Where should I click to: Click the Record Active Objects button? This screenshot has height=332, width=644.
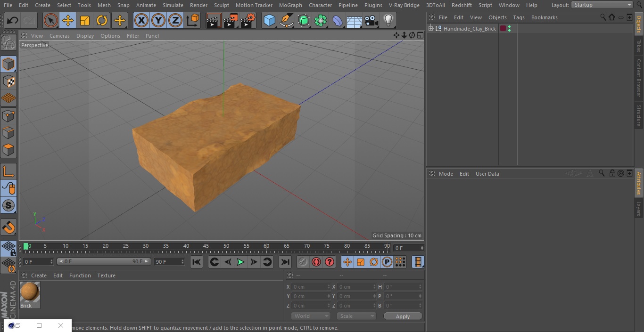[303, 262]
